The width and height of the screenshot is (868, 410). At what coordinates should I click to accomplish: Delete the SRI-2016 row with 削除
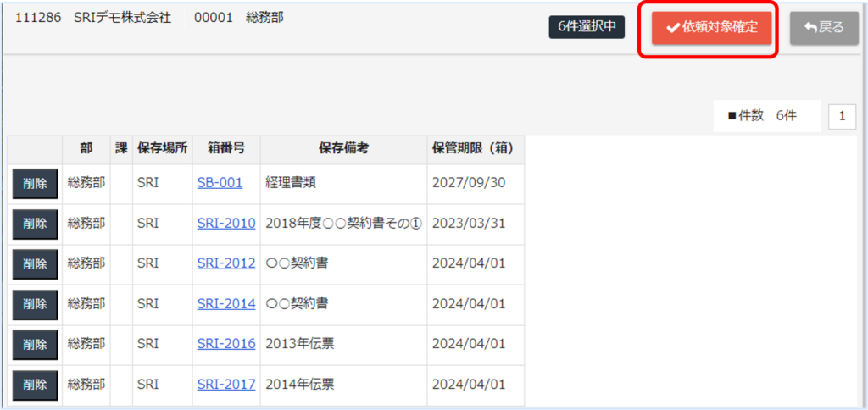point(35,345)
